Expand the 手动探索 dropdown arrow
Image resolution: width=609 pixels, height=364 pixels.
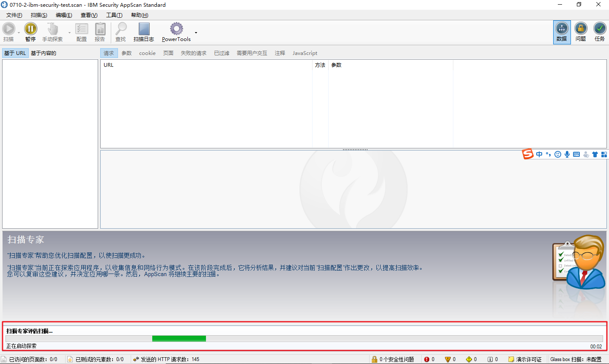[69, 33]
